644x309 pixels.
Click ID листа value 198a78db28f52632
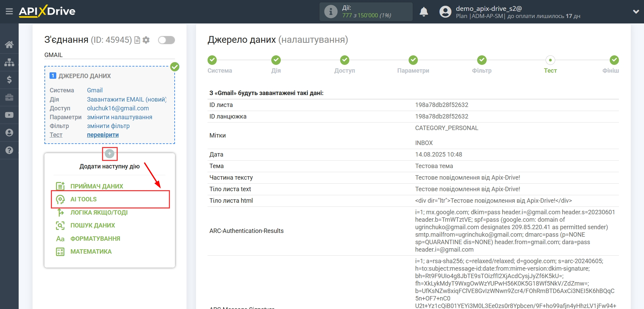pos(442,105)
